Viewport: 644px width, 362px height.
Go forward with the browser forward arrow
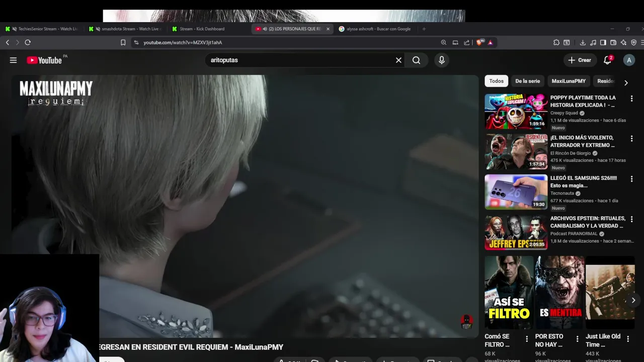point(17,43)
